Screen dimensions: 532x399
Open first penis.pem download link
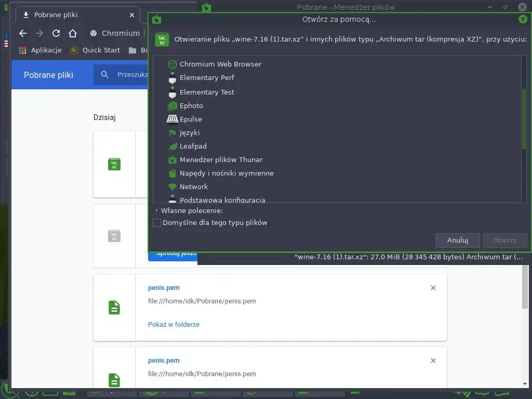tap(164, 288)
